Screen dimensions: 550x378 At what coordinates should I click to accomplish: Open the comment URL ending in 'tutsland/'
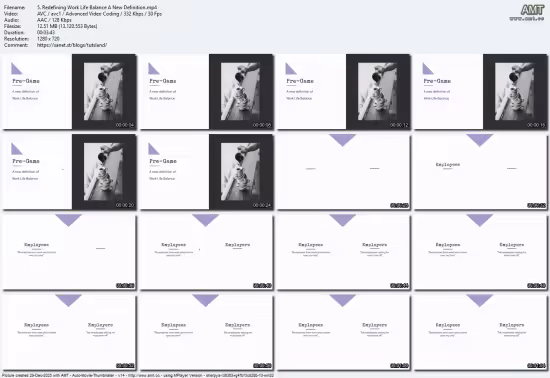click(x=72, y=45)
